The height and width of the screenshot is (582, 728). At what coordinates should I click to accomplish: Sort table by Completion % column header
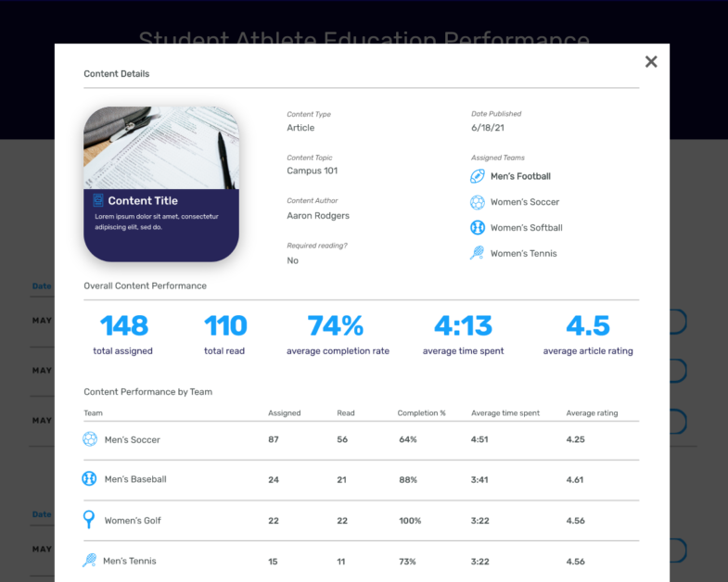(x=421, y=413)
